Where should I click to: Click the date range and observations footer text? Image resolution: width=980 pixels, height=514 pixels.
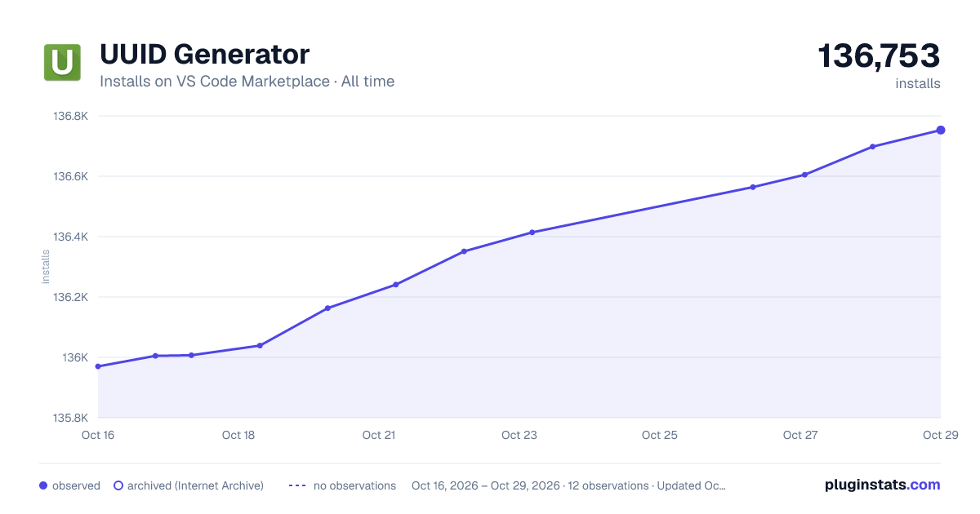pos(568,485)
